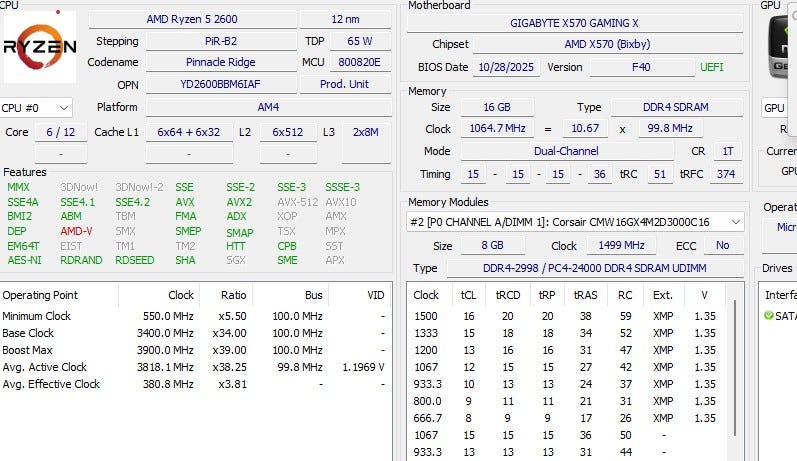Viewport: 797px width, 461px height.
Task: Click the tCL column header
Action: (x=468, y=295)
